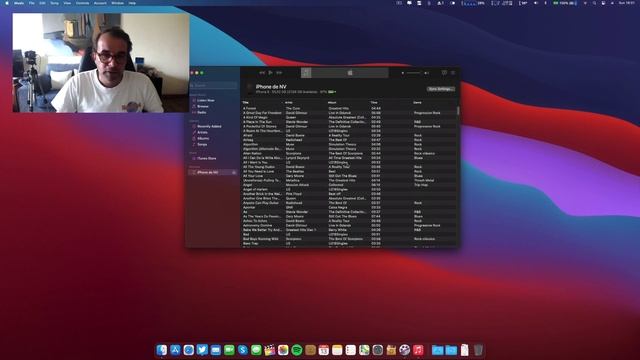Select Artists in Library
Screen dimensions: 640x360
[x=202, y=132]
